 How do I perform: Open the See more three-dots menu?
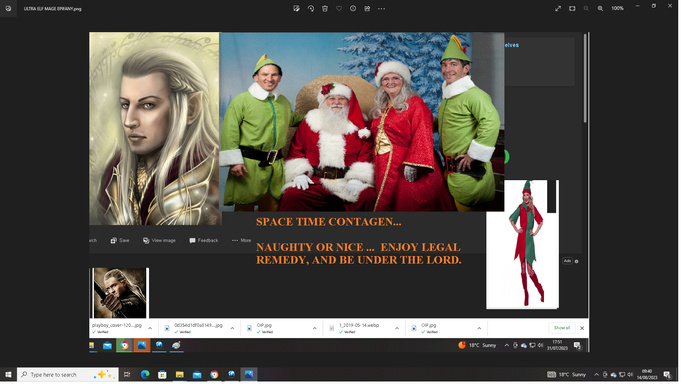(381, 8)
